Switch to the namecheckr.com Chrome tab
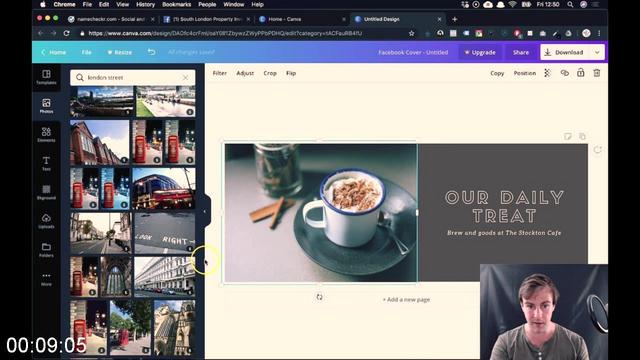Viewport: 640px width, 360px height. [111, 19]
